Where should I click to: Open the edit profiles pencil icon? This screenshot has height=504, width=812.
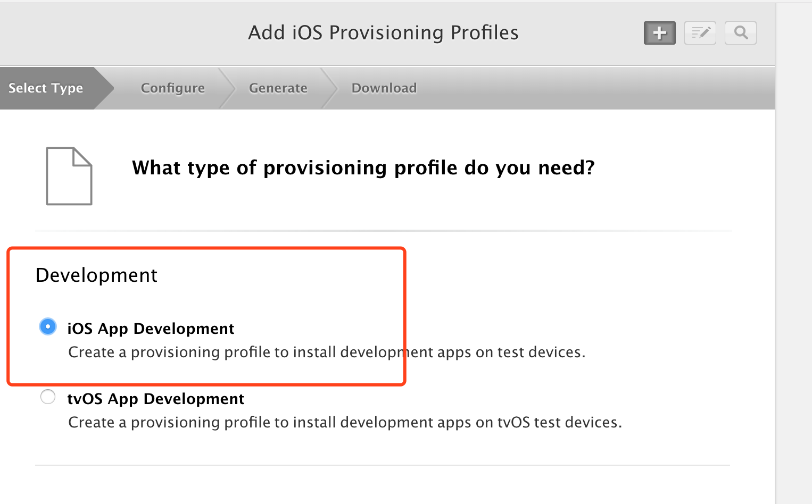(x=700, y=33)
